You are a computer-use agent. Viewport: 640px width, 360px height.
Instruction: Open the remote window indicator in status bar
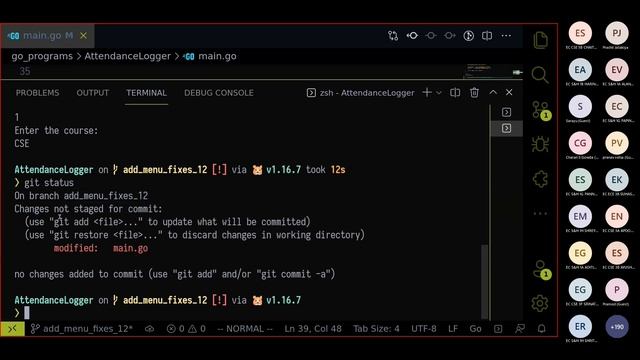[x=12, y=329]
